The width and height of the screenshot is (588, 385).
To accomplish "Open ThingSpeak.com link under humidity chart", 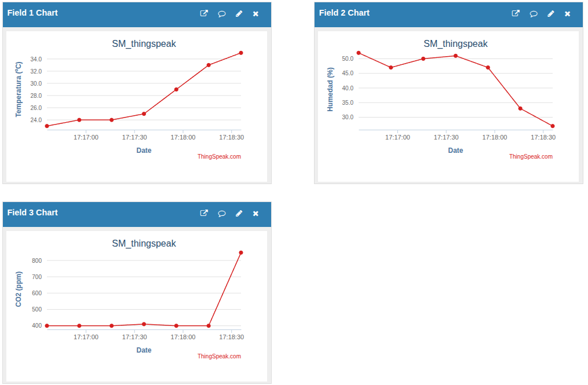I will tap(531, 156).
